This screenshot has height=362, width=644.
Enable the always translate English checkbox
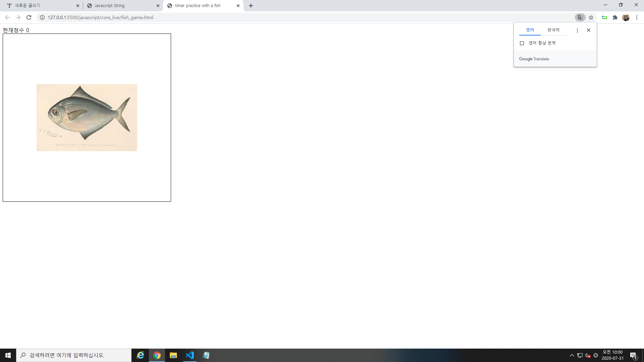(522, 43)
